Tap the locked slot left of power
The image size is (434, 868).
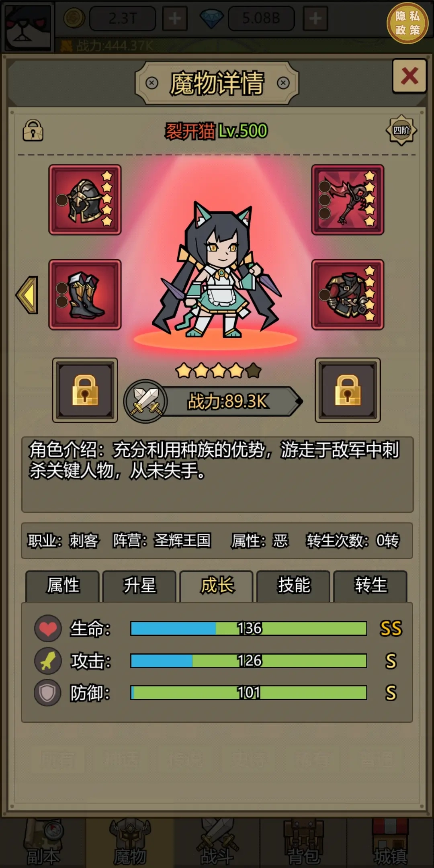[85, 390]
